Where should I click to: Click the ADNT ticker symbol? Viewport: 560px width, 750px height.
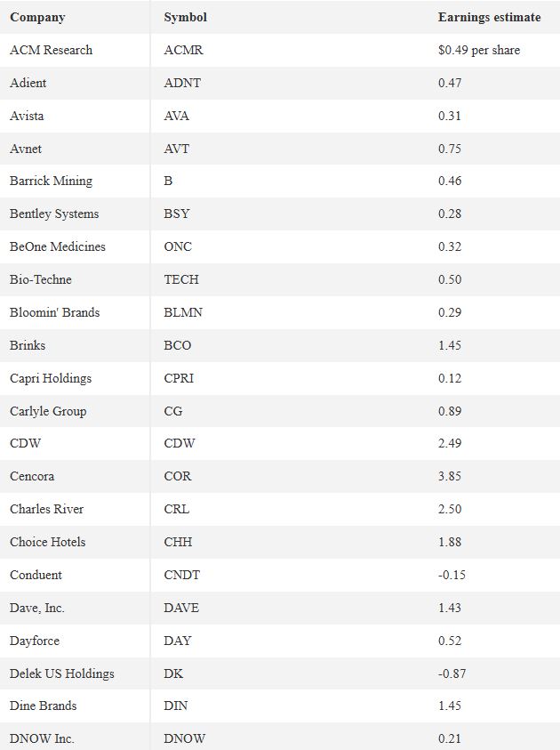click(x=182, y=83)
